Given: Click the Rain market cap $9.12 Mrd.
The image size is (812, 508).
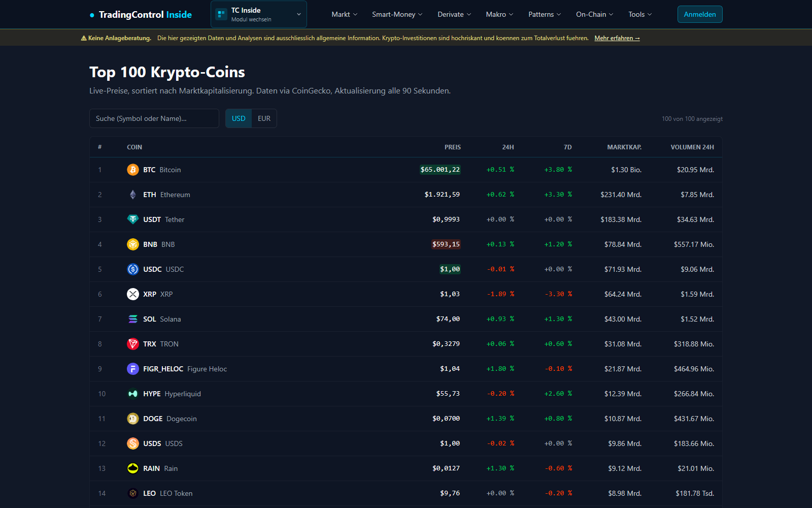Looking at the screenshot, I should tap(625, 468).
